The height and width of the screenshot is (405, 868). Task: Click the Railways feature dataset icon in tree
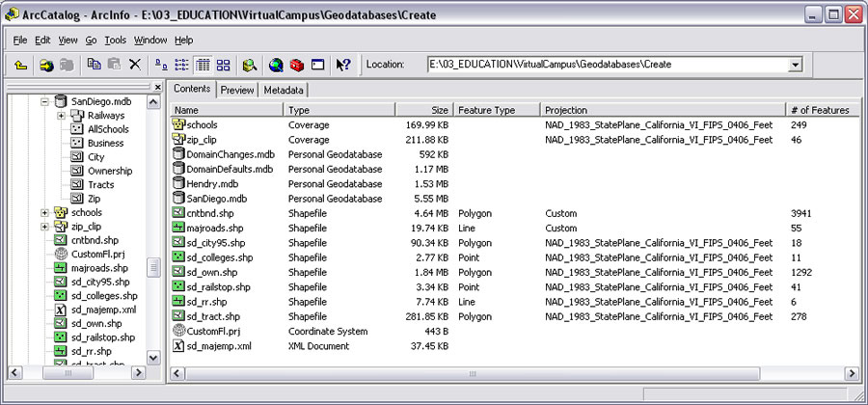pos(77,116)
